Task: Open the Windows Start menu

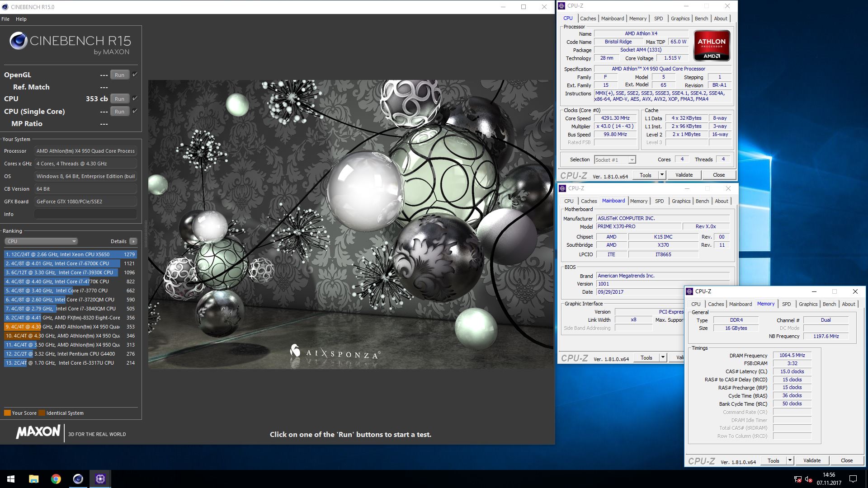Action: point(11,479)
